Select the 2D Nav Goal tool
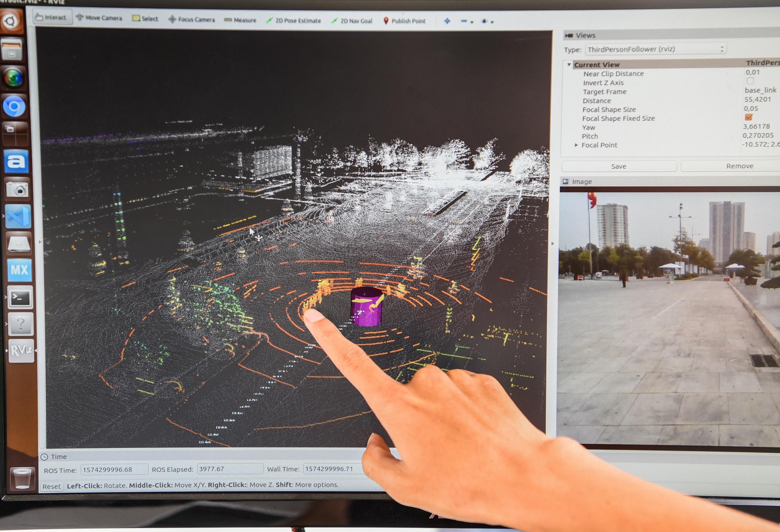 352,21
